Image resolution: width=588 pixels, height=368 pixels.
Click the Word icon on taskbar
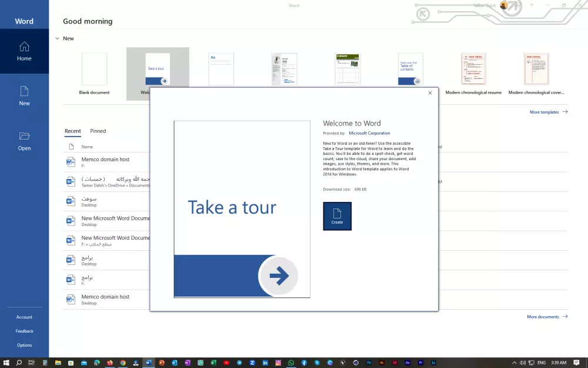pos(149,363)
